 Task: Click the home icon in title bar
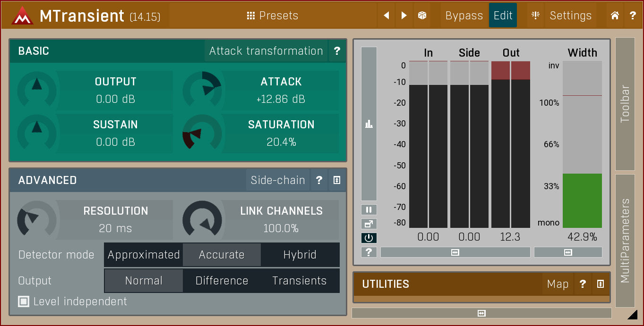point(615,16)
